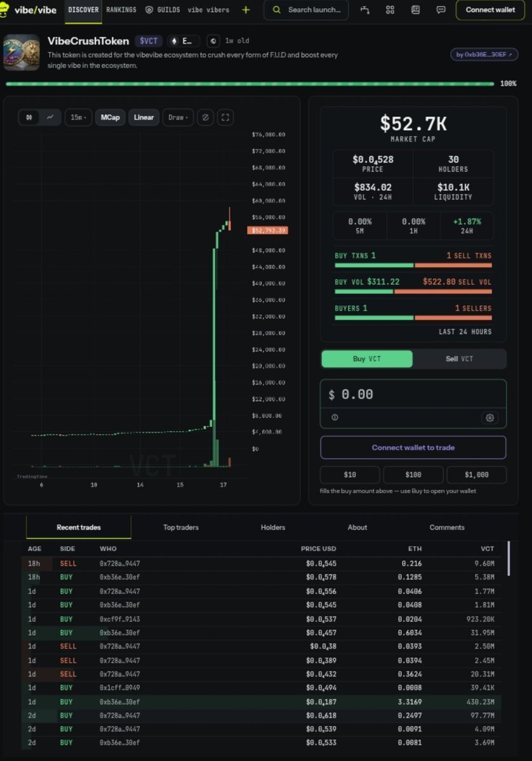Toggle the MCap chart mode
Image resolution: width=532 pixels, height=761 pixels.
(x=110, y=117)
